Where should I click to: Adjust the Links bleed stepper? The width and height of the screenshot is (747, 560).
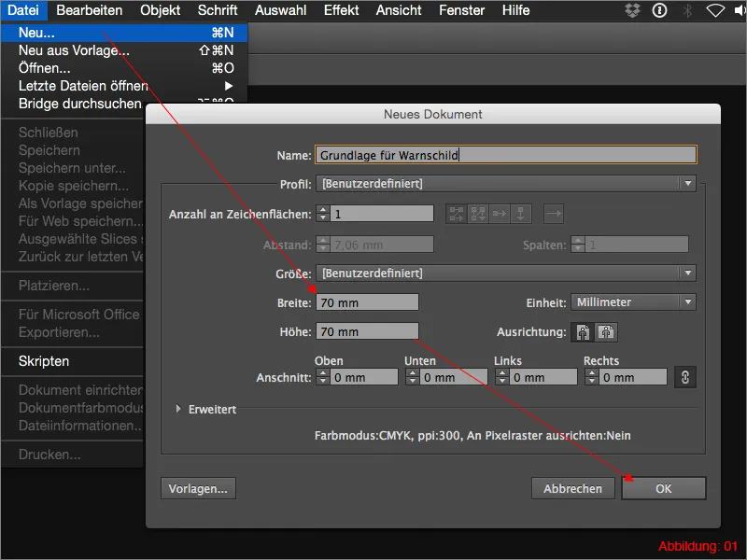pyautogui.click(x=502, y=377)
